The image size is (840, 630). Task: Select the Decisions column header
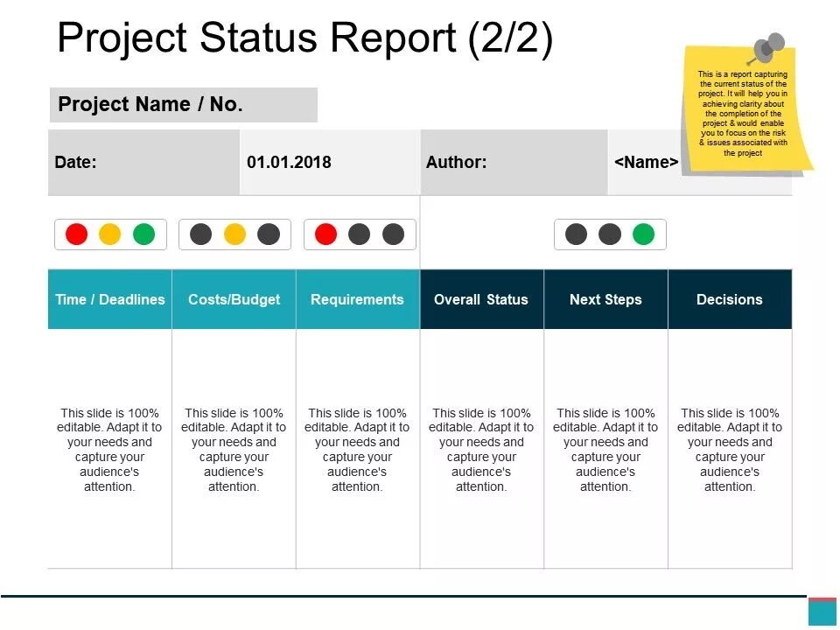(x=730, y=299)
